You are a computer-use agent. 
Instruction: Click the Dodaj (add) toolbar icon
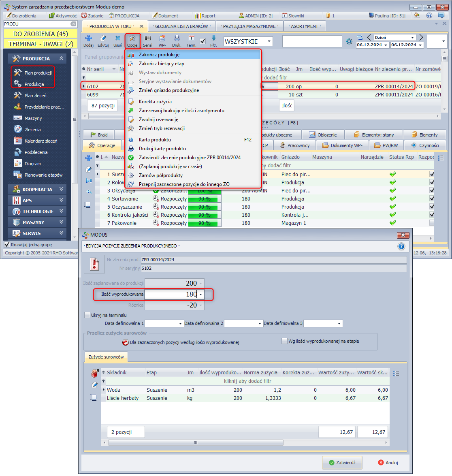[88, 39]
